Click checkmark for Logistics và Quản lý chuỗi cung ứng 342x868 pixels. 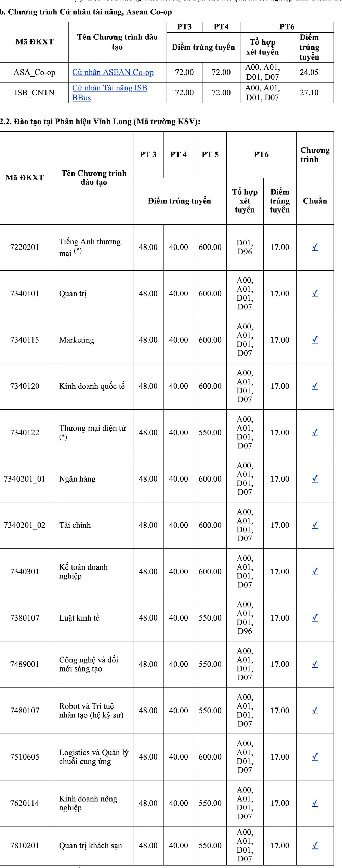315,757
